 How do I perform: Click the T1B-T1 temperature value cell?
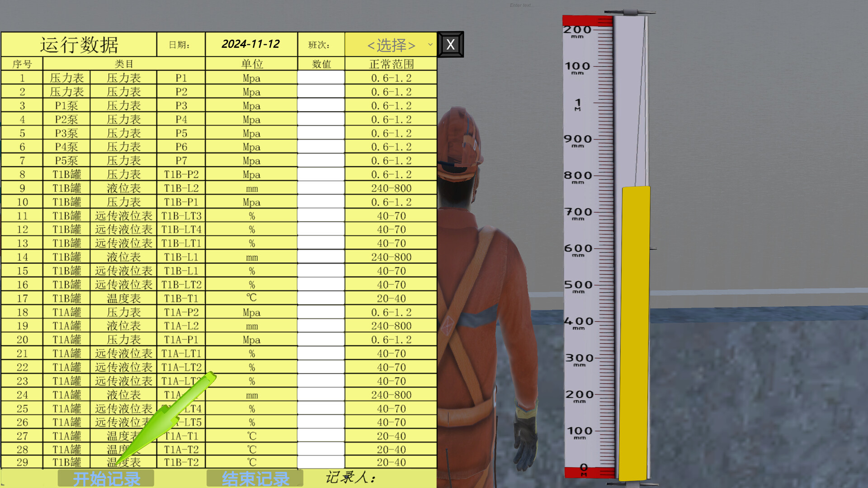click(321, 298)
